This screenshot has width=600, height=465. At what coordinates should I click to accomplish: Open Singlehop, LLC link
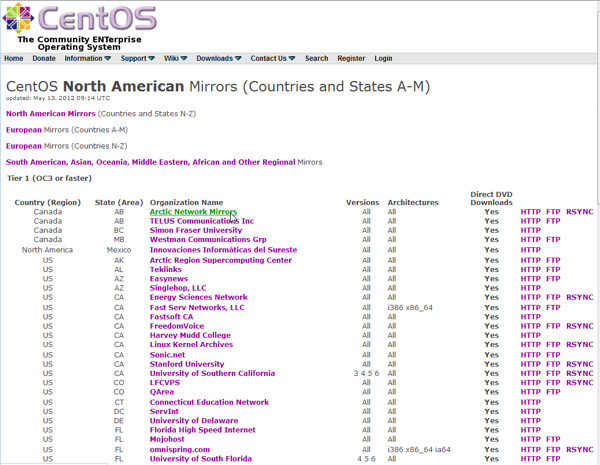178,287
